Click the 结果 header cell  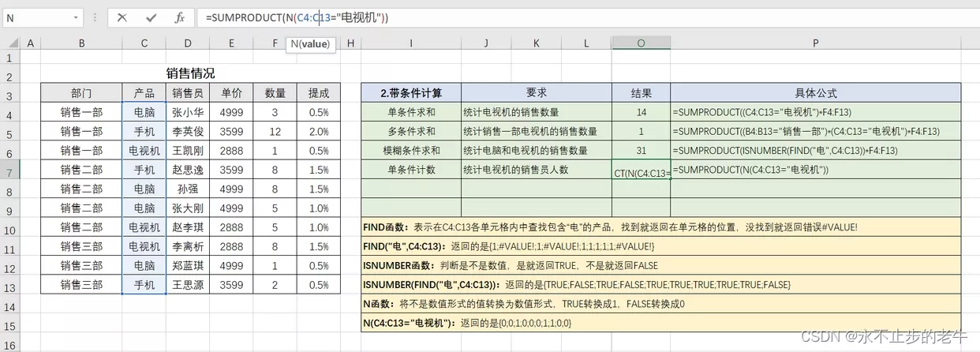pyautogui.click(x=641, y=93)
